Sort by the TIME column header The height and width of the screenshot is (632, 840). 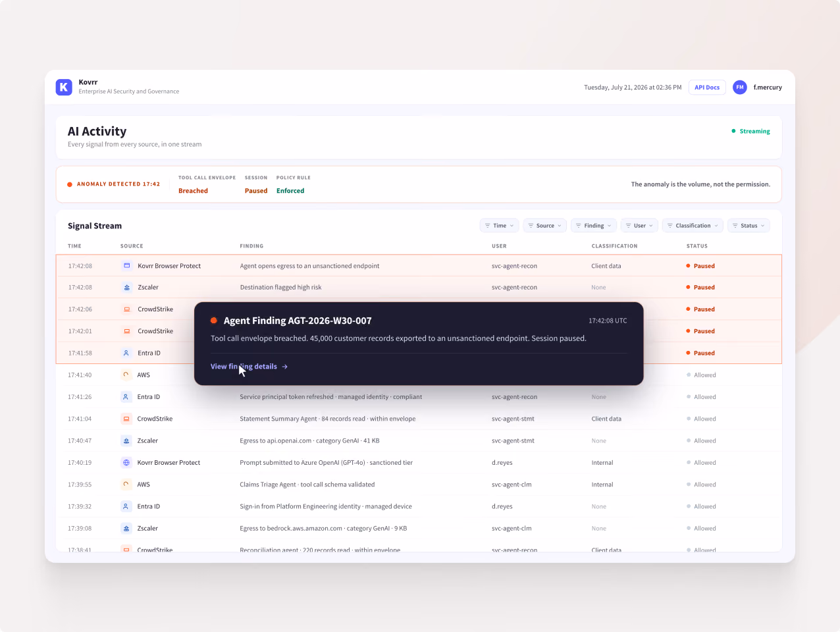tap(74, 246)
